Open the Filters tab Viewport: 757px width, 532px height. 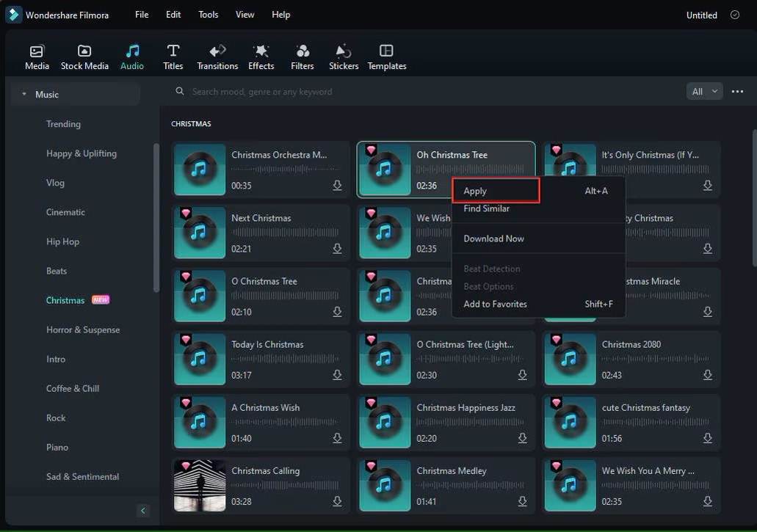point(303,57)
